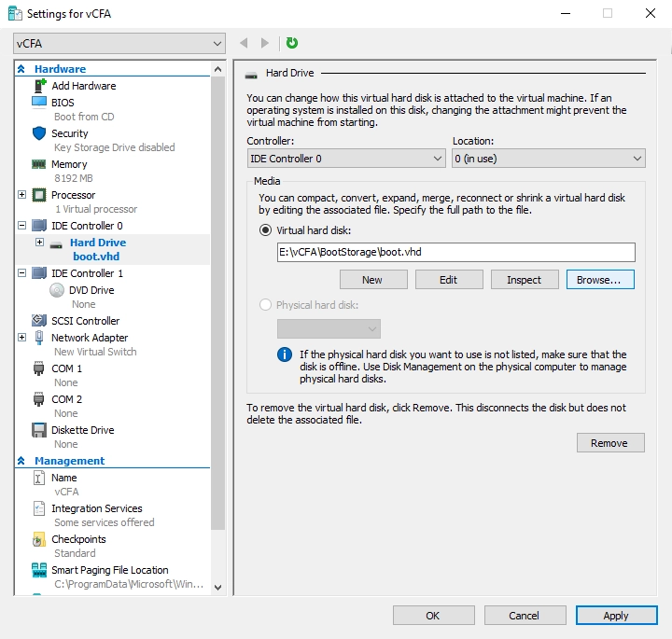
Task: Click the Browse... button
Action: (600, 280)
